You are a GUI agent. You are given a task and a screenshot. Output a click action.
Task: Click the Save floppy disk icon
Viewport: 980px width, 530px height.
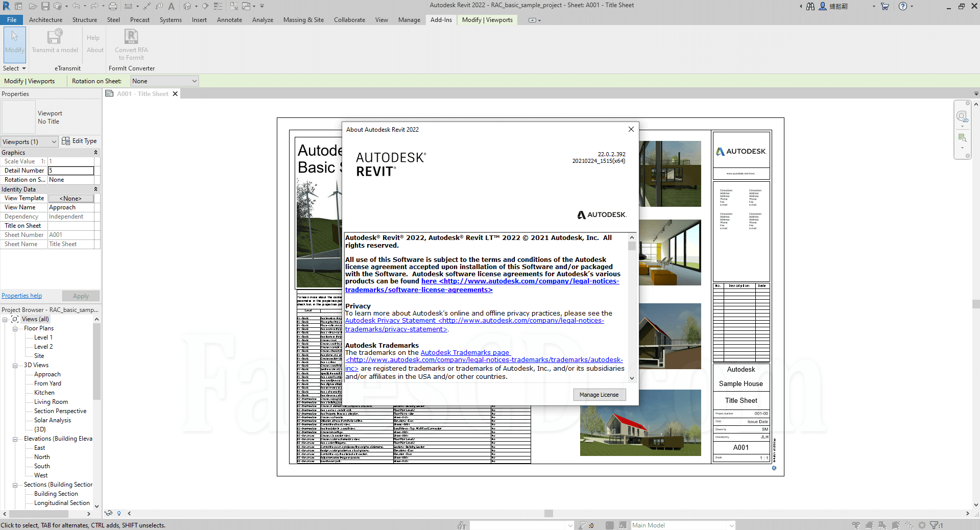pos(45,6)
